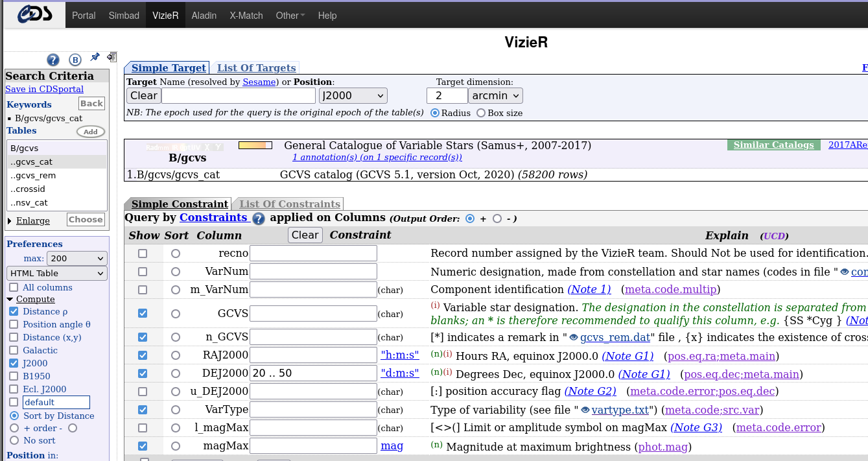Open the Simbad menu item
The width and height of the screenshot is (868, 461).
pos(124,16)
